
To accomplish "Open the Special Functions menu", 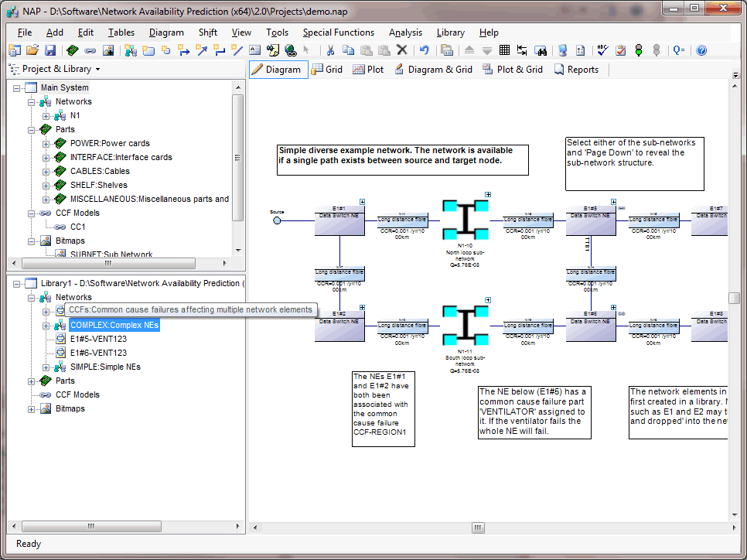I will pos(338,32).
